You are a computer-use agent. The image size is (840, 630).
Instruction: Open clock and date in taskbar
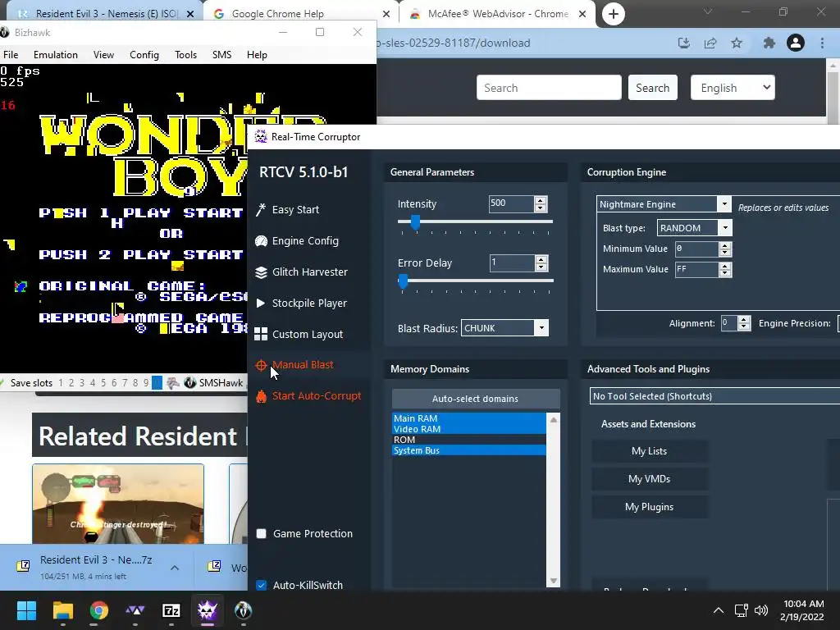point(802,610)
